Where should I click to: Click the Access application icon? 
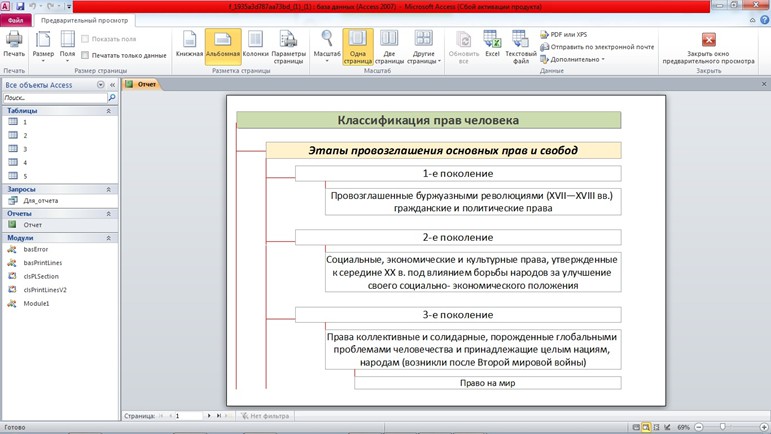(x=5, y=6)
